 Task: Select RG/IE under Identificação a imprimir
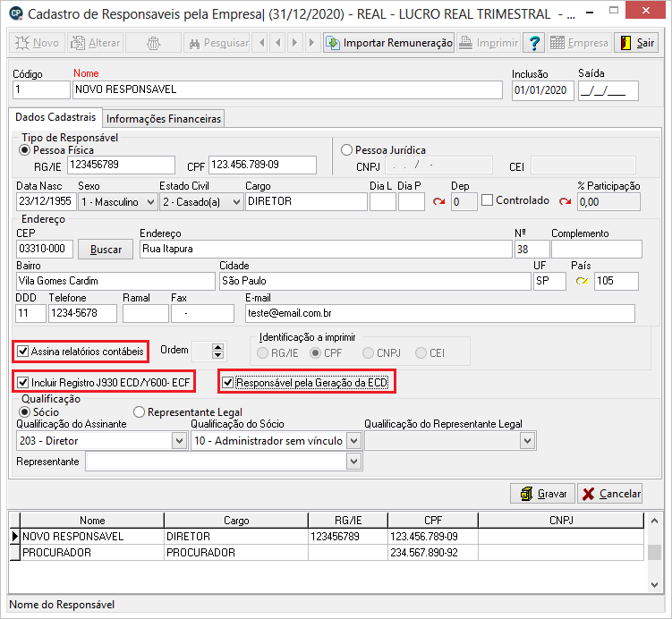262,353
